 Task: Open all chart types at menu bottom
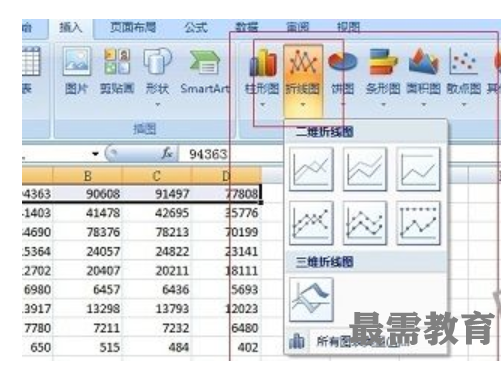coord(366,342)
